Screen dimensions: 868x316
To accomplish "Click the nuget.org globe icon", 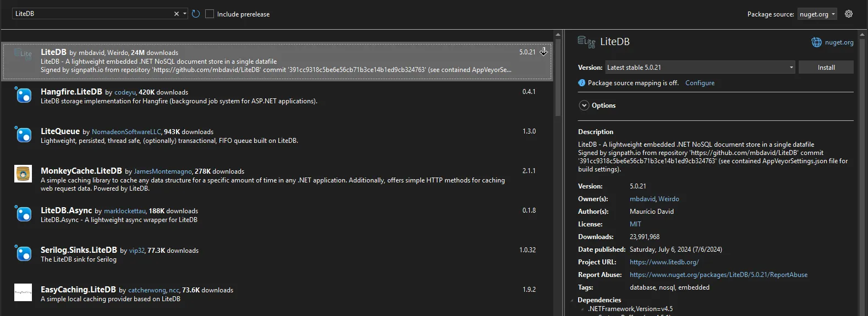I will point(816,42).
